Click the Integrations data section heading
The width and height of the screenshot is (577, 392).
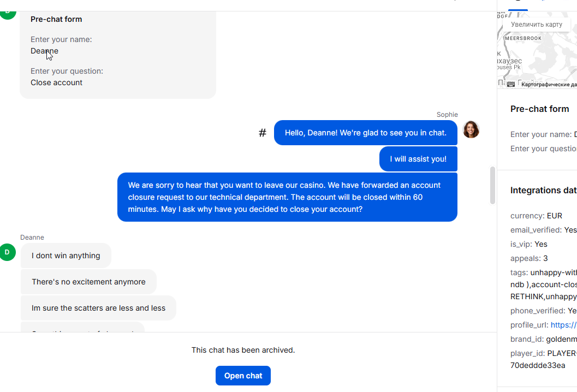(x=544, y=191)
